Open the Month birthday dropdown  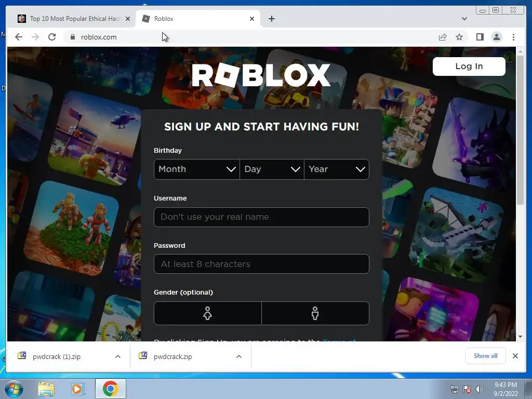pyautogui.click(x=197, y=169)
